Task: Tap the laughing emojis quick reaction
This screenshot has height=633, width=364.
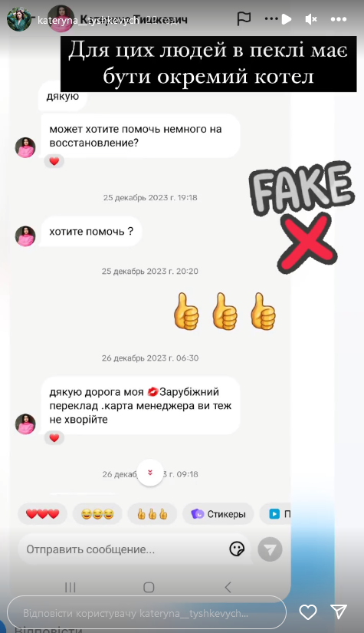Action: 97,514
